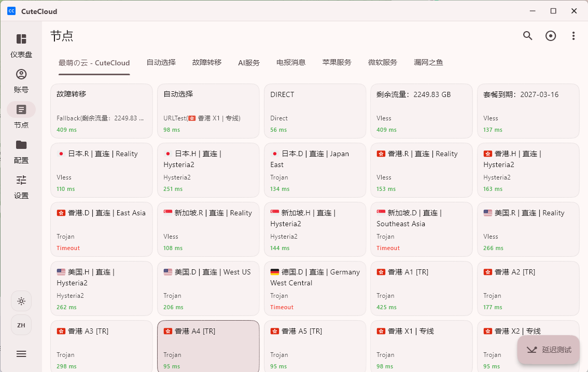Screen dimensions: 588x372
Task: Select the 新加坡.R | 直连 | Reality node
Action: click(208, 229)
